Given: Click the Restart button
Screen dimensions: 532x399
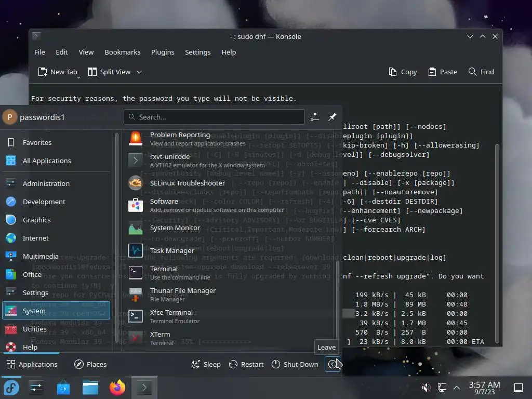Looking at the screenshot, I should [x=246, y=364].
